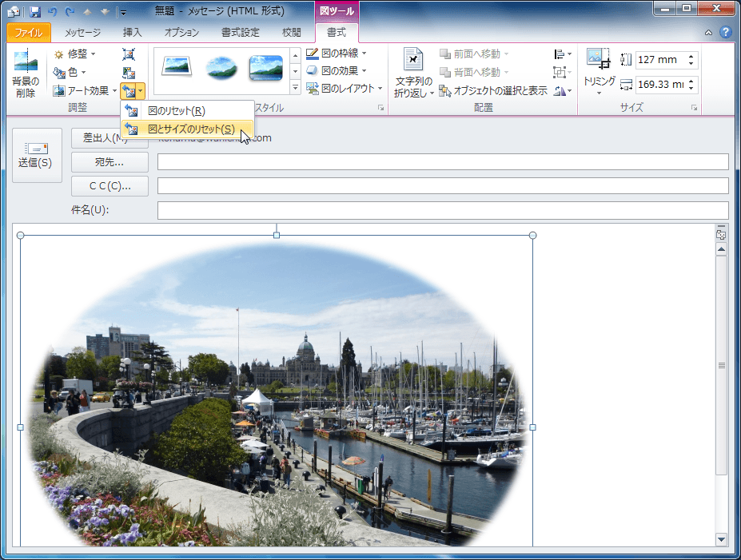Switch to the Insert (挿入) tab
Image resolution: width=741 pixels, height=560 pixels.
pyautogui.click(x=133, y=33)
